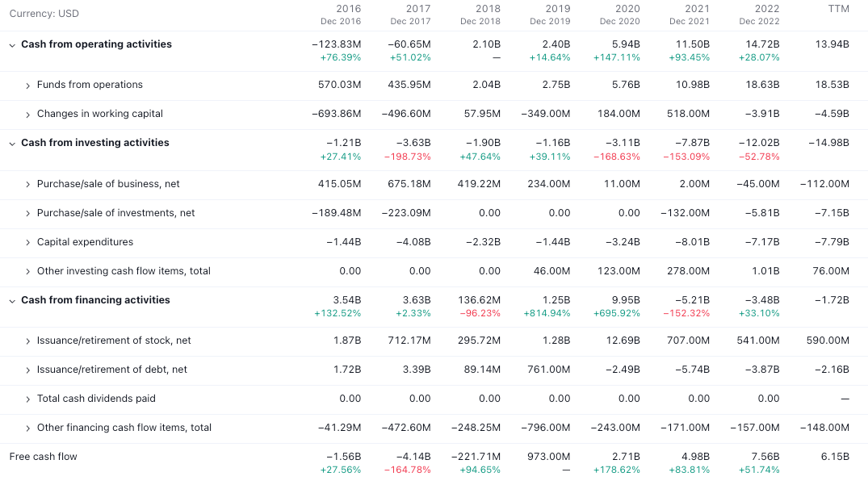Expand the Other financing cash flow items row
The height and width of the screenshot is (489, 868).
(28, 428)
